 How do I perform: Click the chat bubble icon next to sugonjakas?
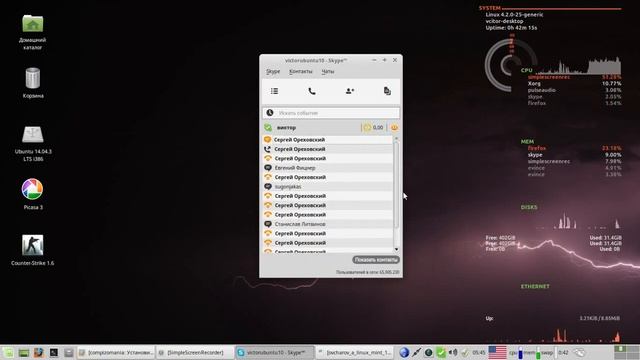tap(268, 187)
